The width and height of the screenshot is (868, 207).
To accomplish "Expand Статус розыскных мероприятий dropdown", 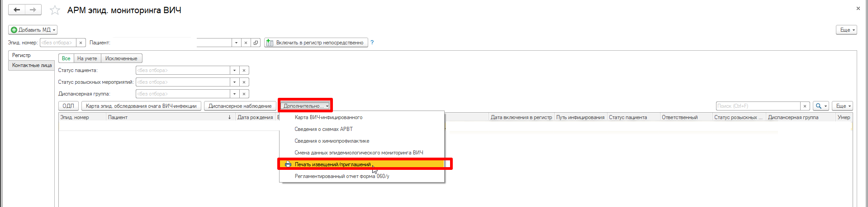I will click(234, 82).
